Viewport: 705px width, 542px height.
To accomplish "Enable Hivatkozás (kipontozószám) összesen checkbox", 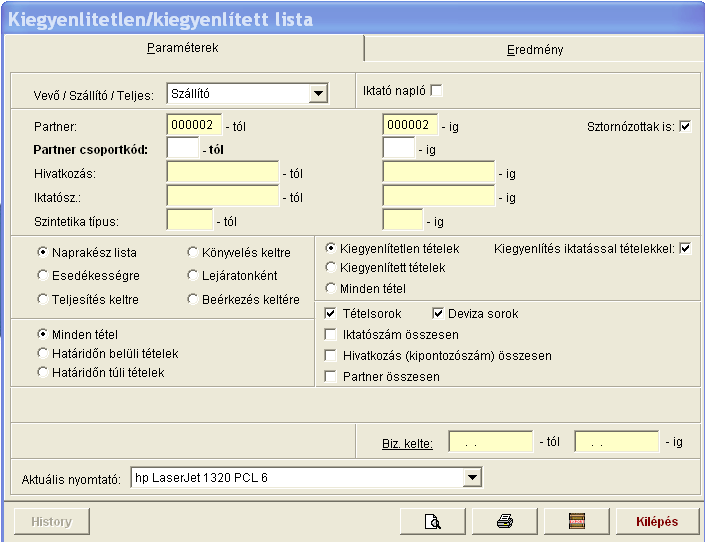I will click(330, 355).
